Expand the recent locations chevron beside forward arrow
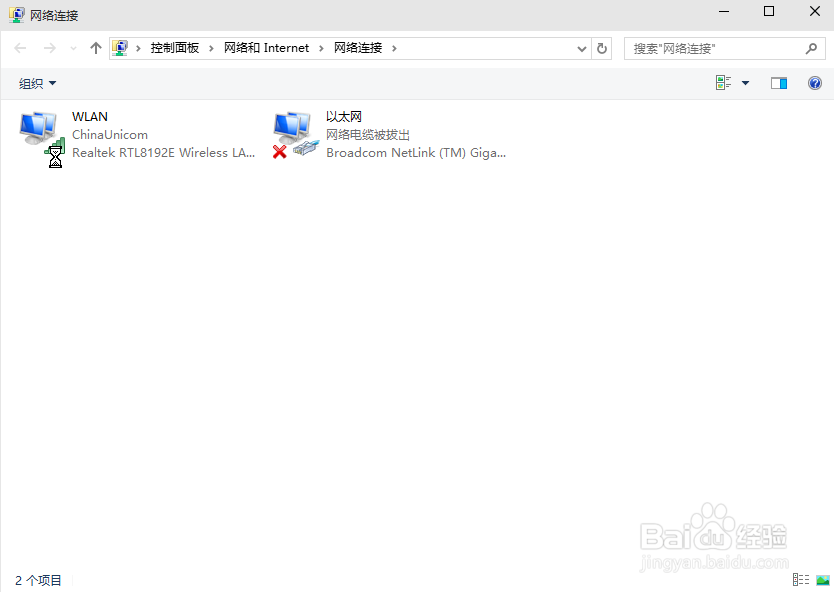The height and width of the screenshot is (592, 834). pos(73,47)
